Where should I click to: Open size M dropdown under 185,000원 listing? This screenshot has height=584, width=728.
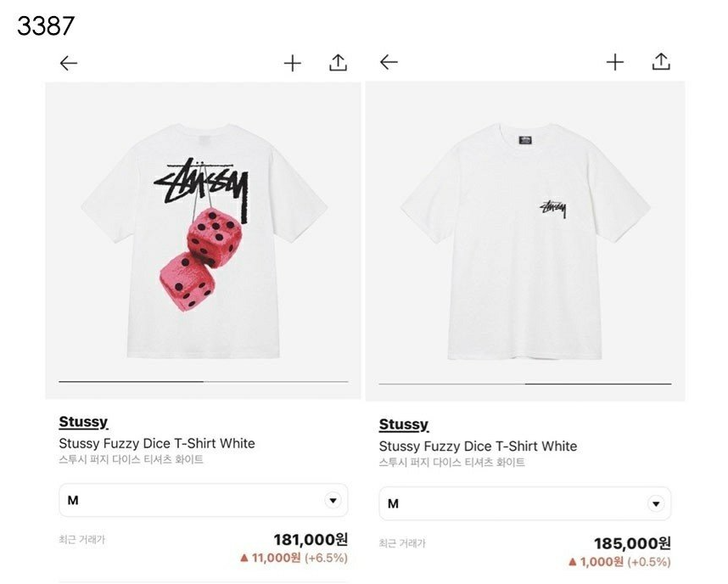click(525, 503)
